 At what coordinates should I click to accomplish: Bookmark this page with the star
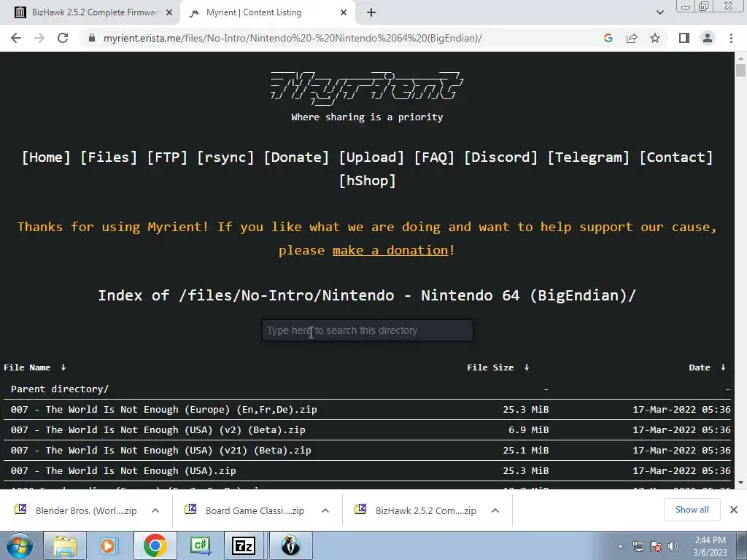point(655,38)
